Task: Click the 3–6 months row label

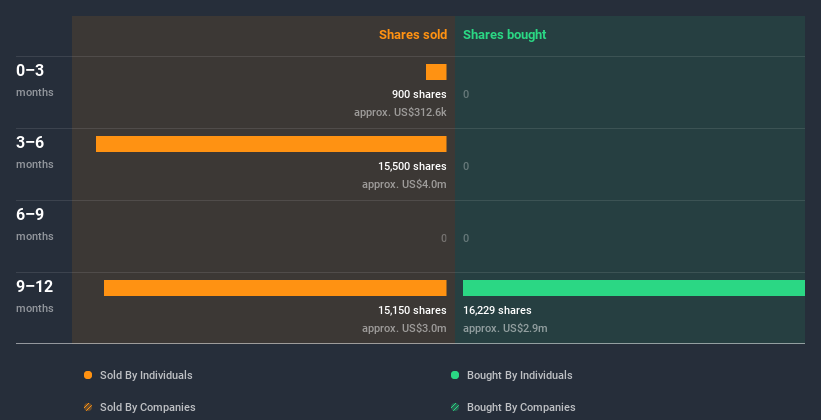Action: [35, 152]
